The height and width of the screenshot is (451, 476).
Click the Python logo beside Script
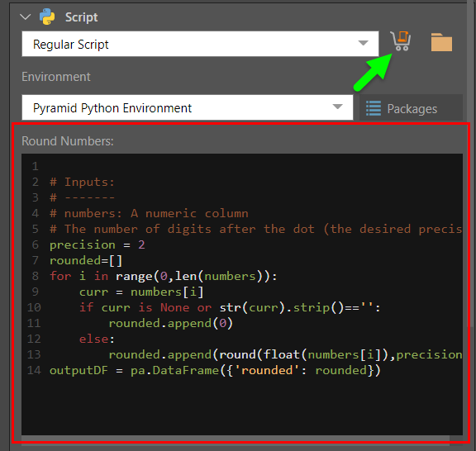(47, 17)
